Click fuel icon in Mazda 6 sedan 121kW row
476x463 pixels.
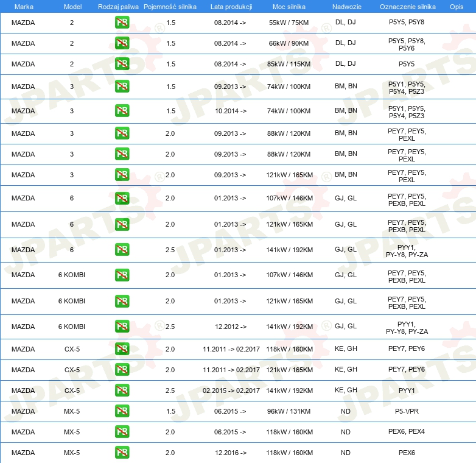[122, 224]
